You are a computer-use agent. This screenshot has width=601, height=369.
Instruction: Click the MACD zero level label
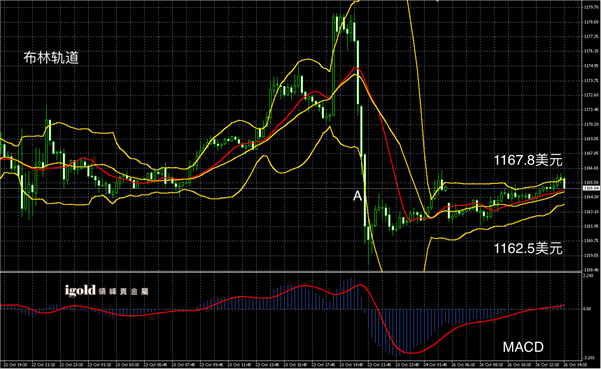coord(587,309)
